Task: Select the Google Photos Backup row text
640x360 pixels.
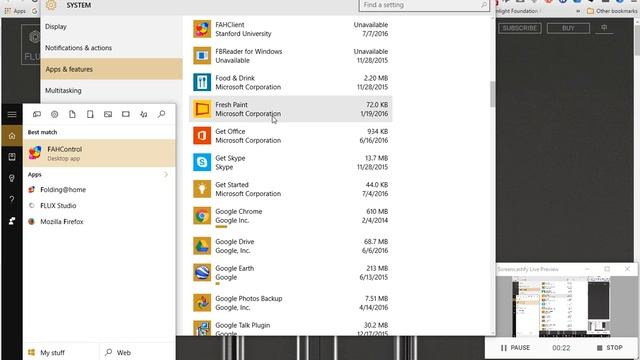Action: tap(249, 303)
